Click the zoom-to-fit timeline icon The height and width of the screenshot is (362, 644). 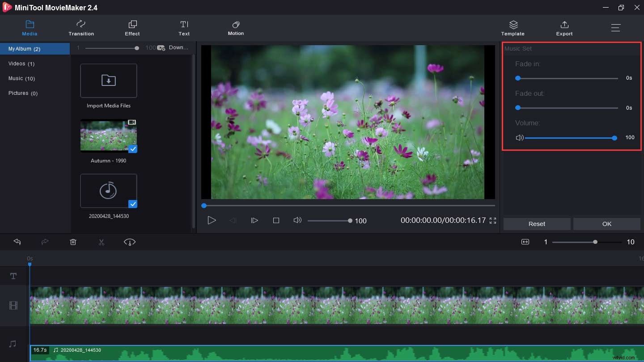coord(525,242)
